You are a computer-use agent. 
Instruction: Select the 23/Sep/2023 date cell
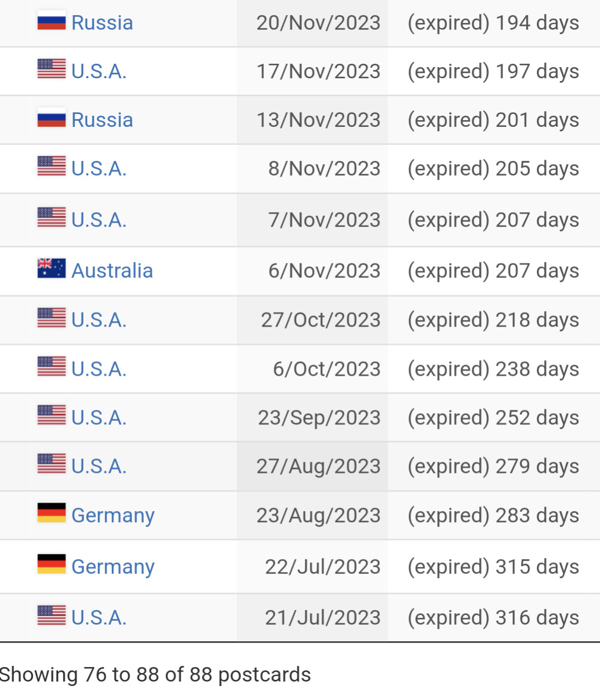(312, 418)
